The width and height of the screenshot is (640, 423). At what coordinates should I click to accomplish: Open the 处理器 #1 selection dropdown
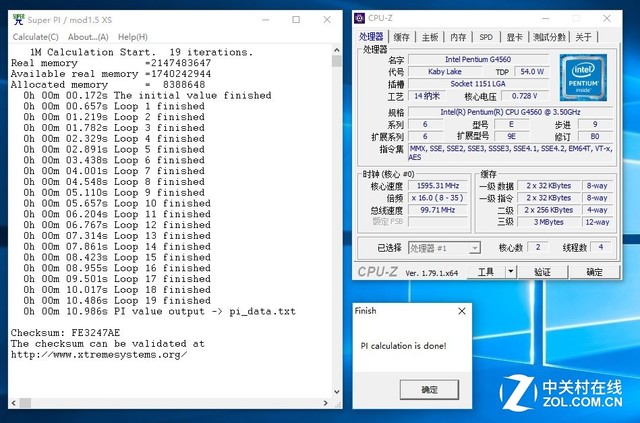[444, 248]
